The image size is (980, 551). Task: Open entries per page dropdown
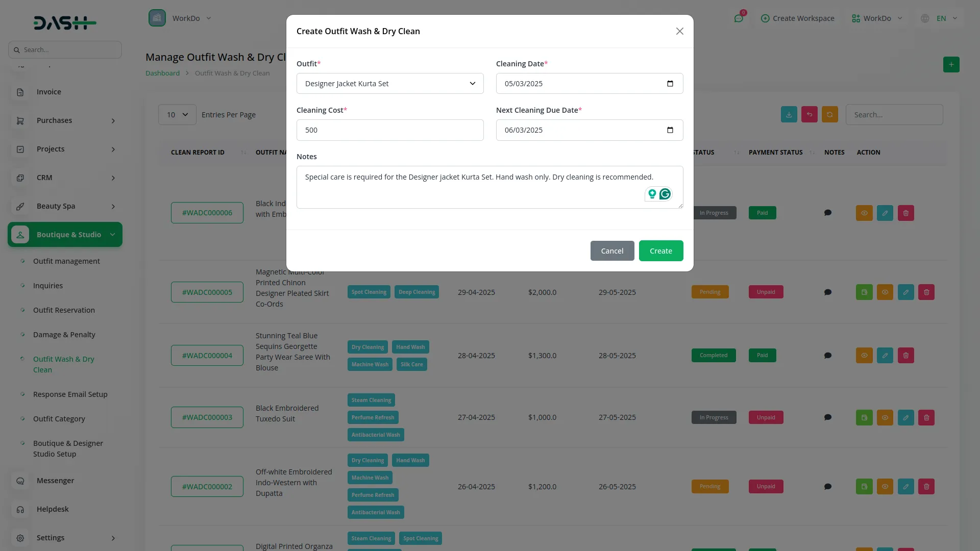(177, 115)
